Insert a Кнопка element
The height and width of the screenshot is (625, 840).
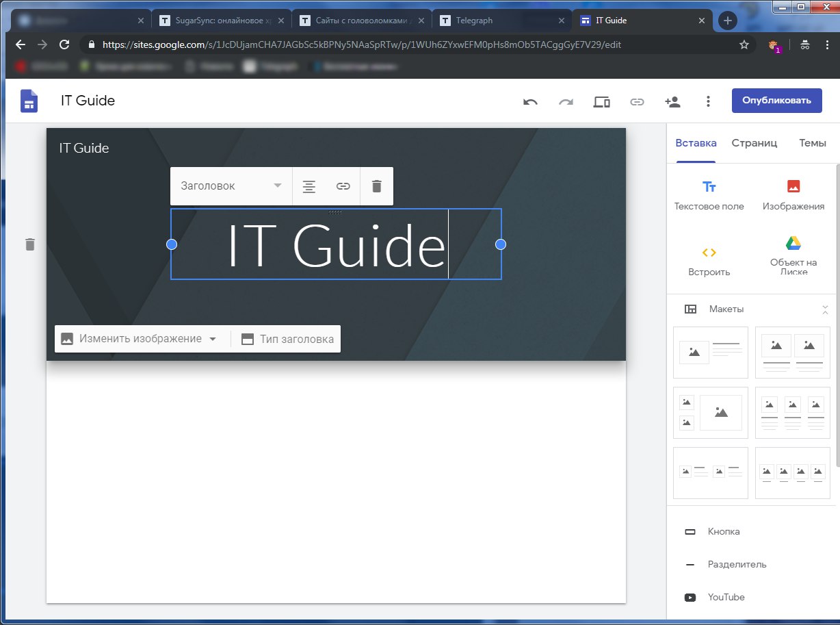point(712,532)
